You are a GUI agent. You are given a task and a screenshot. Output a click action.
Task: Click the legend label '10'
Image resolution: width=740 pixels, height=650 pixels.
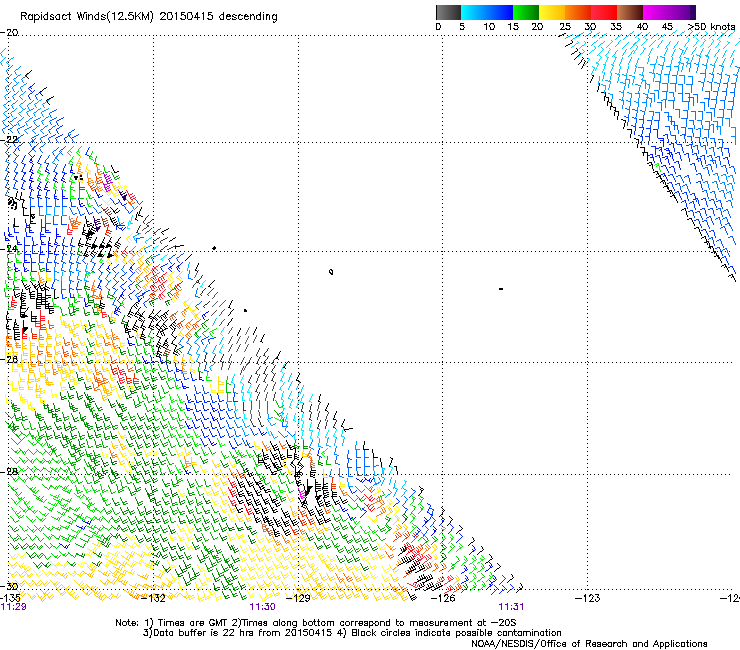tap(489, 27)
